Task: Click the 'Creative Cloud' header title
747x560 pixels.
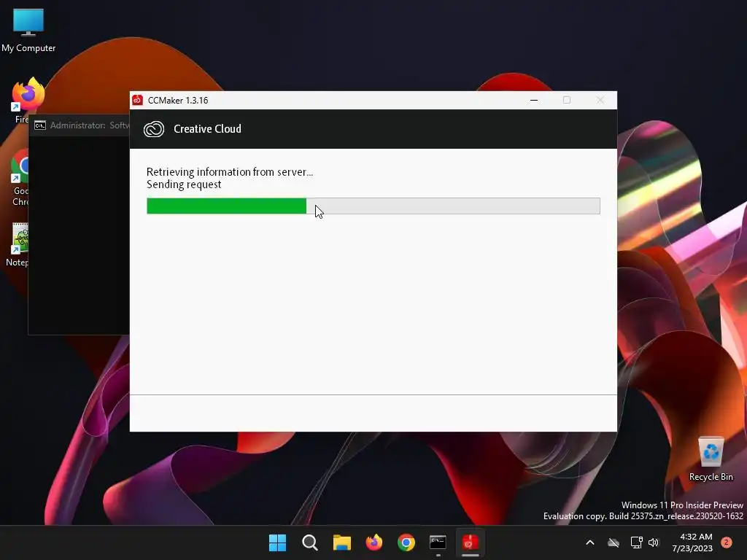Action: (207, 129)
